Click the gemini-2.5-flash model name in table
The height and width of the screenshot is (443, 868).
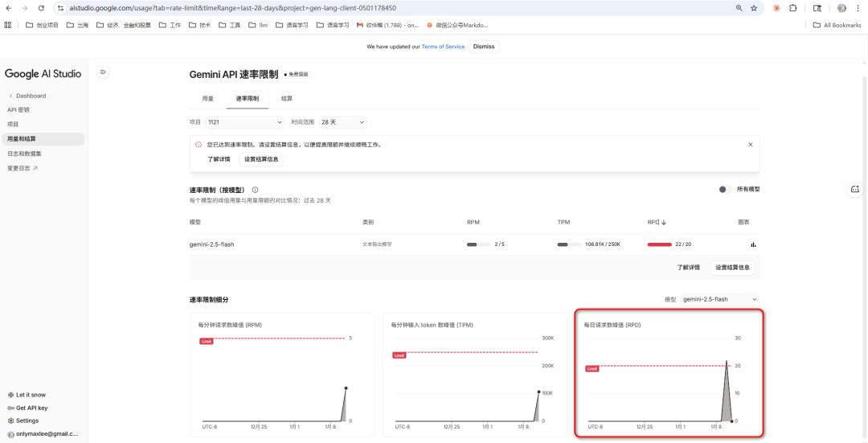211,244
